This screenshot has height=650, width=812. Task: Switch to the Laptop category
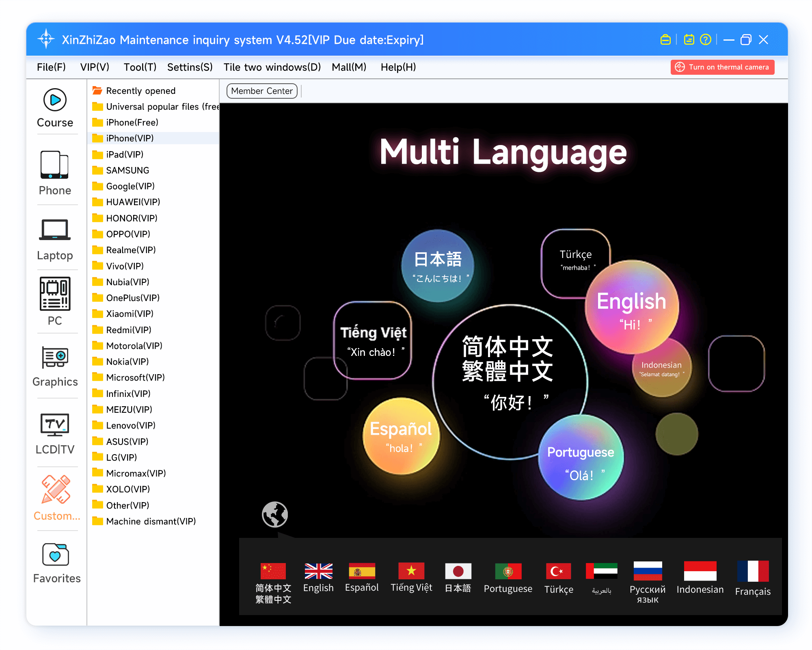[55, 239]
